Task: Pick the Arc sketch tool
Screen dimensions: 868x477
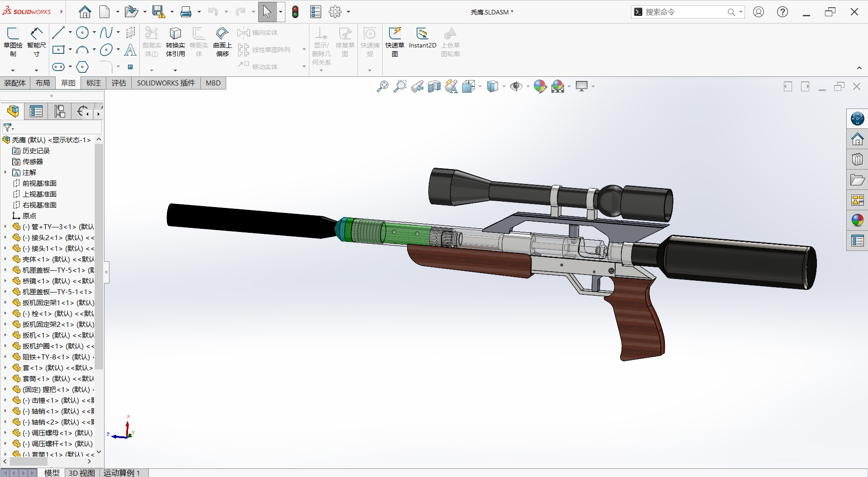Action: [x=82, y=50]
